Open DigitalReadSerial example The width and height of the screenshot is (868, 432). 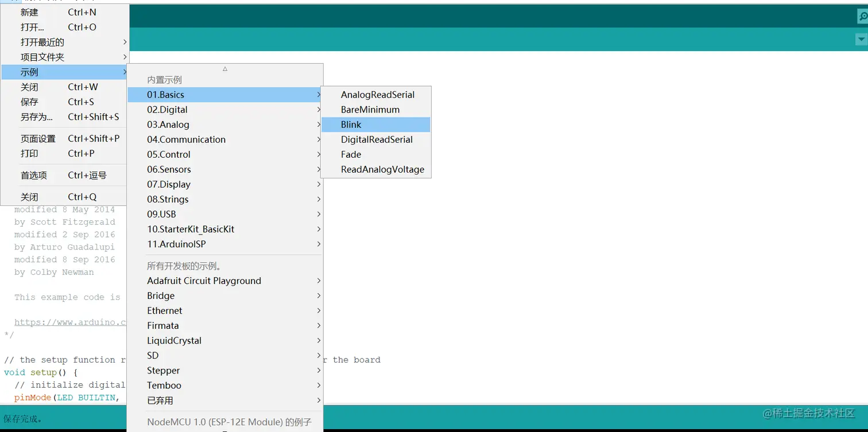pyautogui.click(x=376, y=139)
